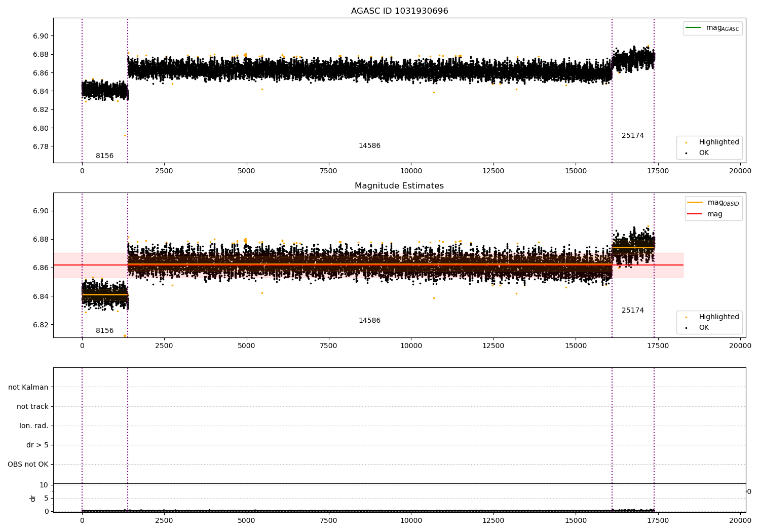Click the '6.78' tick label in top panel

tap(41, 147)
